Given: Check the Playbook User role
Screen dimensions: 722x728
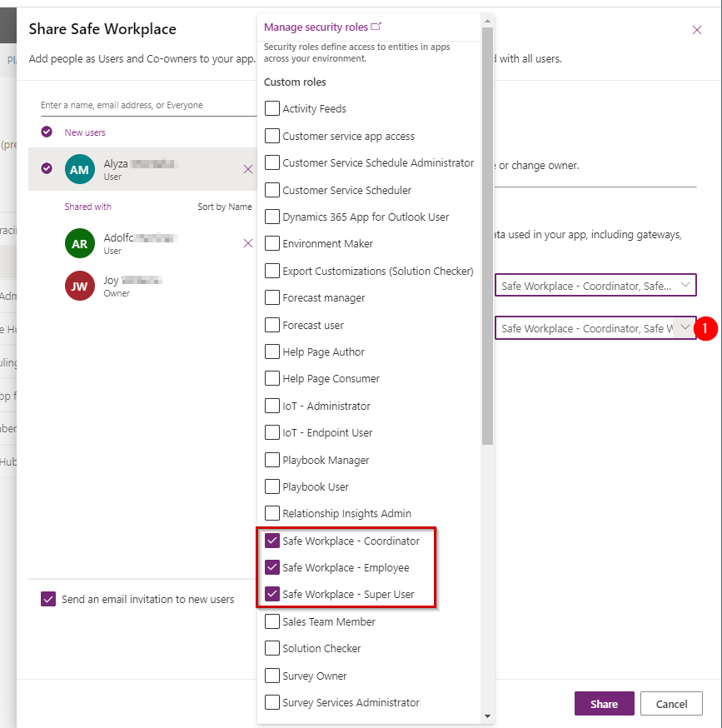Looking at the screenshot, I should coord(272,486).
